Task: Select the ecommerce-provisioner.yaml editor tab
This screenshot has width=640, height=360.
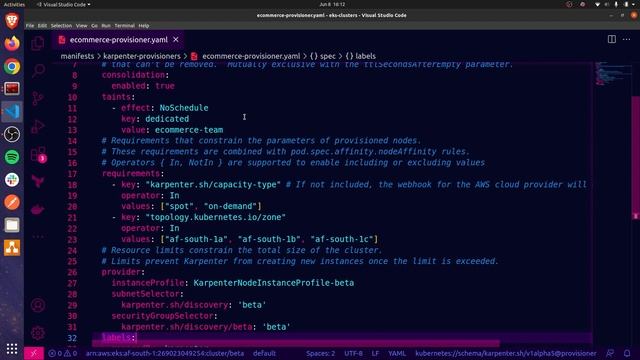Action: click(x=118, y=40)
